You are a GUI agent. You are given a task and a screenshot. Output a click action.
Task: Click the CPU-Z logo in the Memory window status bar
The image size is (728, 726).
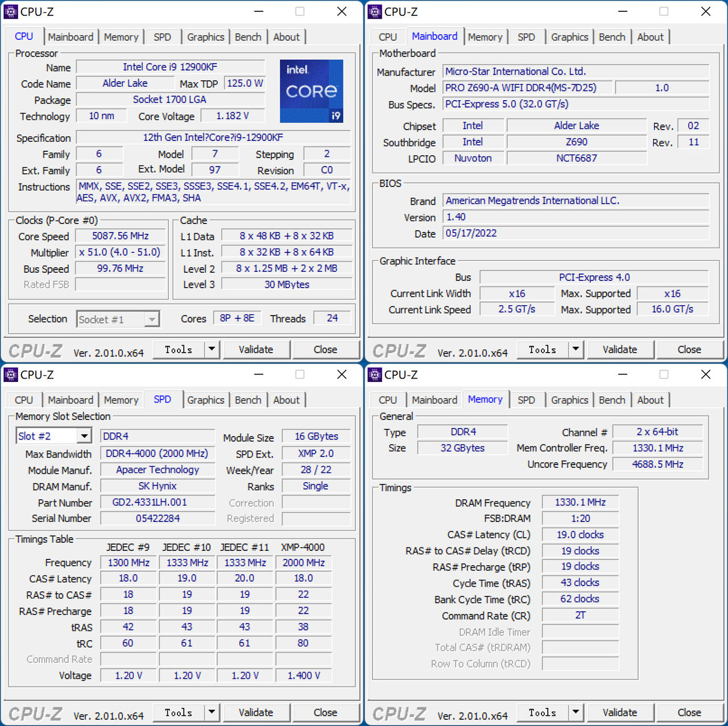[x=398, y=713]
